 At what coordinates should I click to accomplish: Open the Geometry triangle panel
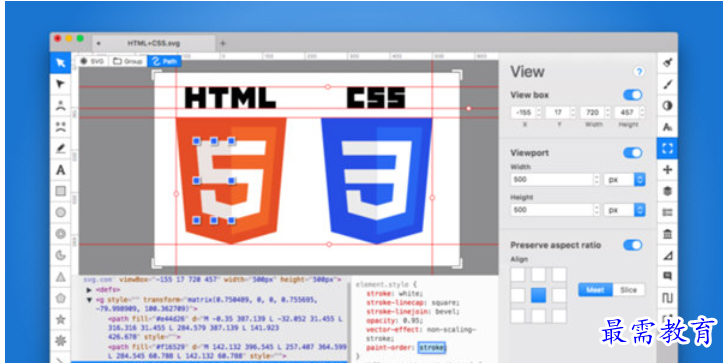click(667, 255)
